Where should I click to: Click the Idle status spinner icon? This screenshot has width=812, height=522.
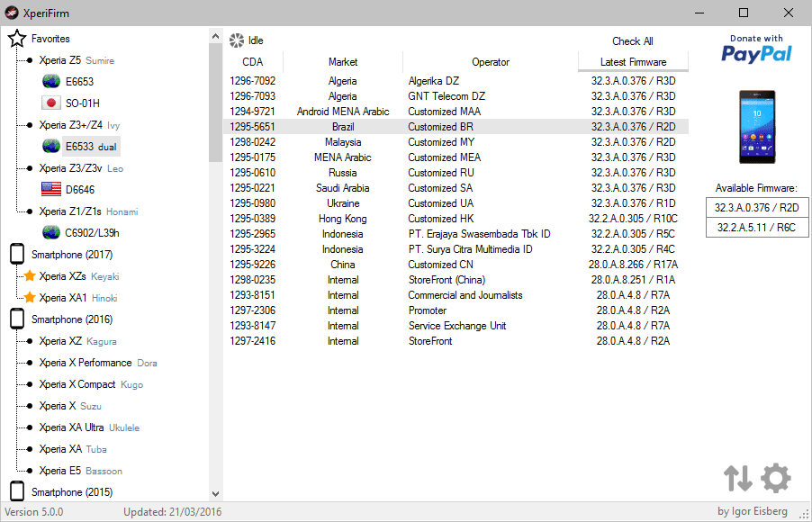point(237,40)
